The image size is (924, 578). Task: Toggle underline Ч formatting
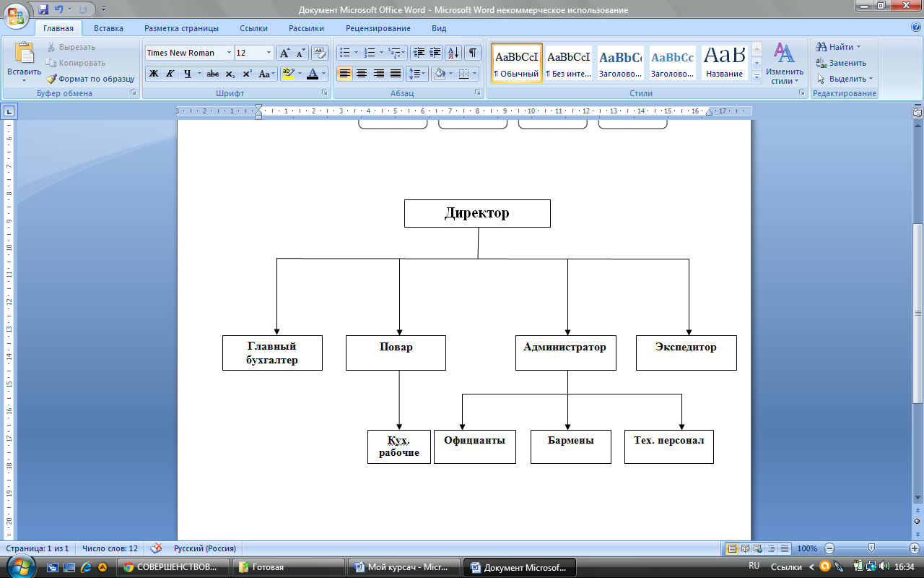[187, 74]
